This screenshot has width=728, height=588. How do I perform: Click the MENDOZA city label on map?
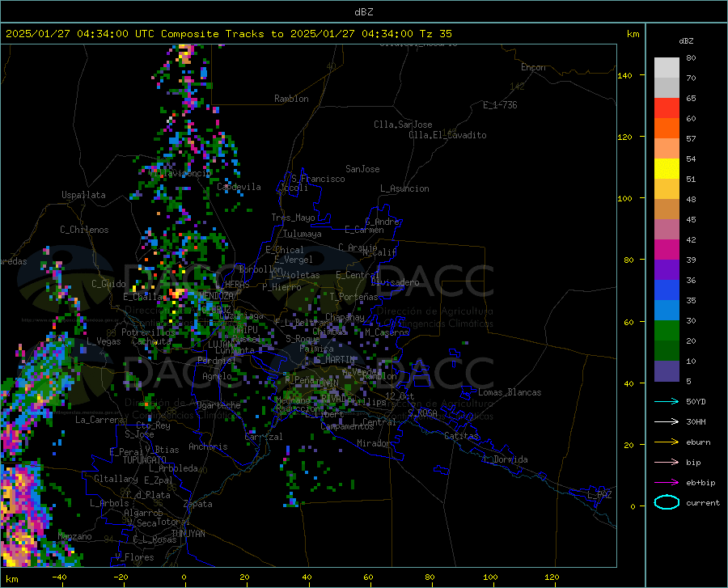[x=216, y=296]
